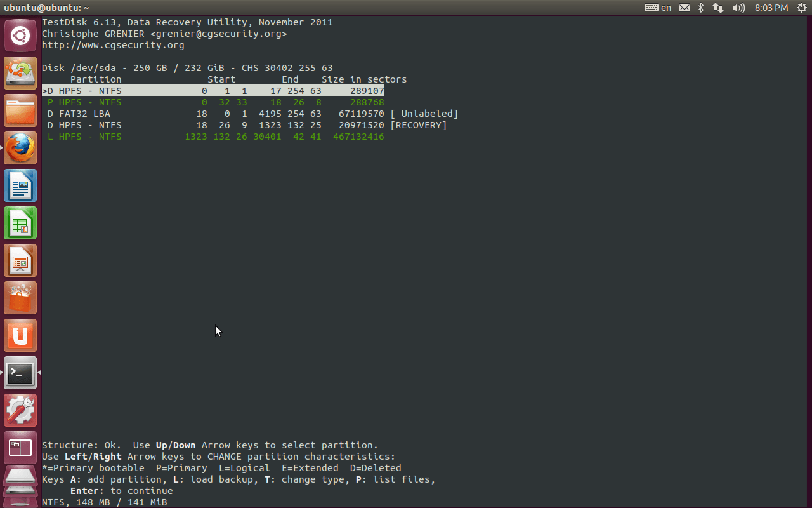812x508 pixels.
Task: Click the 'L=Logical' legend text
Action: tap(244, 468)
